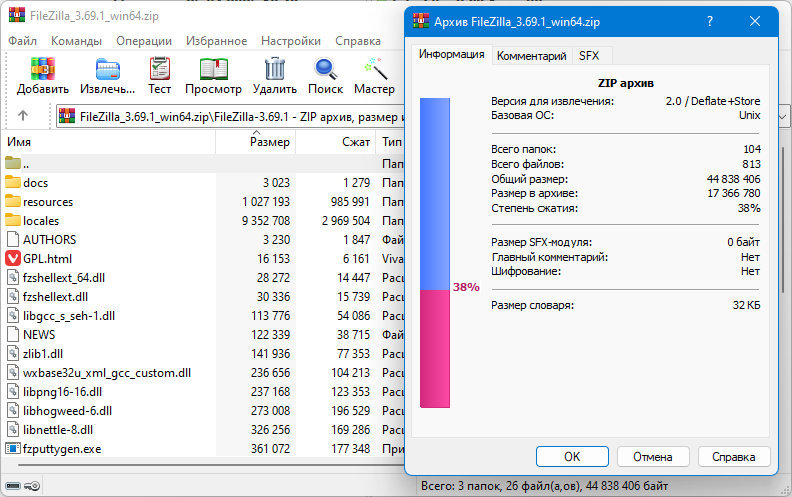The image size is (792, 497).
Task: Click the libgcc_s_seh-1.dll file icon
Action: tap(13, 315)
